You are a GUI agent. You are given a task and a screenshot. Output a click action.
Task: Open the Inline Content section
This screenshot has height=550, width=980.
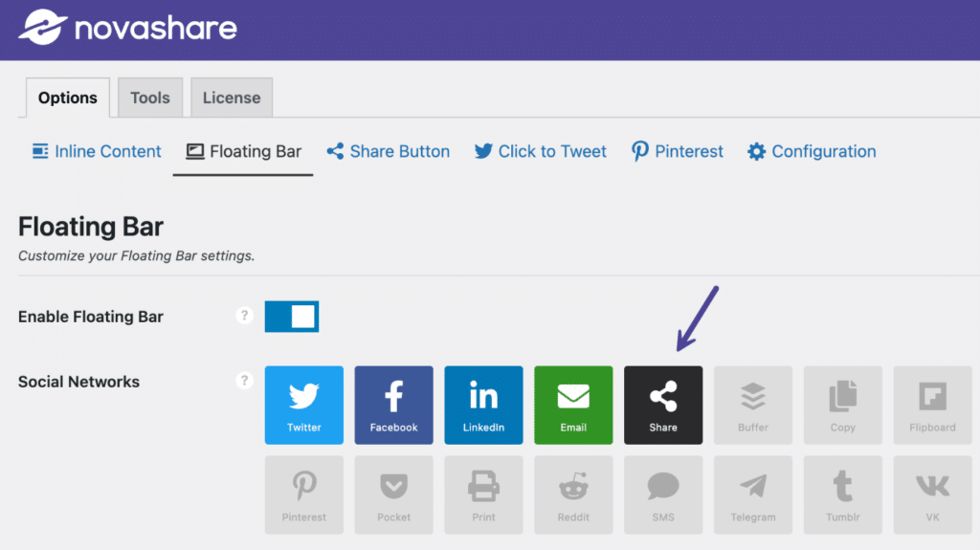pos(97,151)
